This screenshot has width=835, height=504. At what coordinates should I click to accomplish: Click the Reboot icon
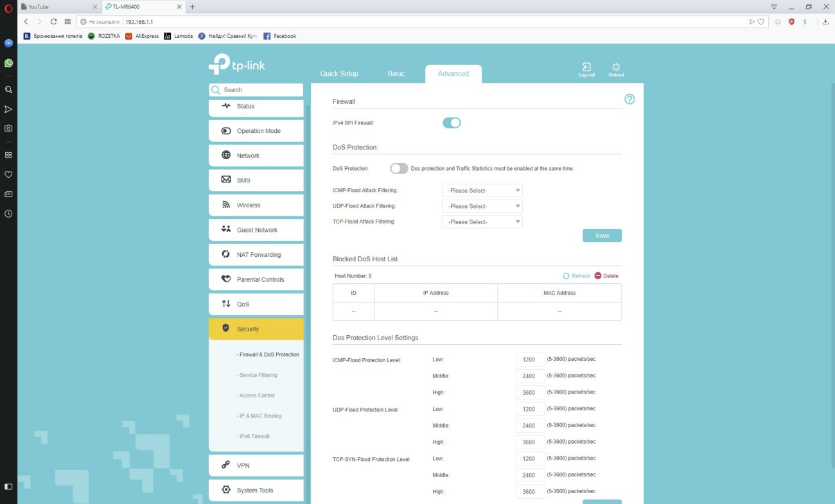coord(616,67)
